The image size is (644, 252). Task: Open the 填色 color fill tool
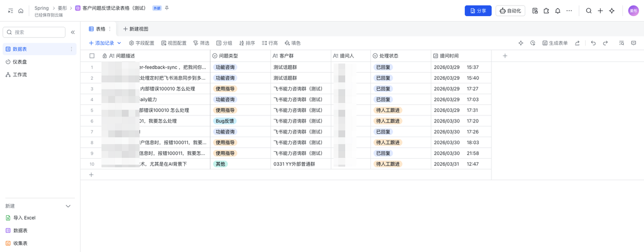pos(292,43)
